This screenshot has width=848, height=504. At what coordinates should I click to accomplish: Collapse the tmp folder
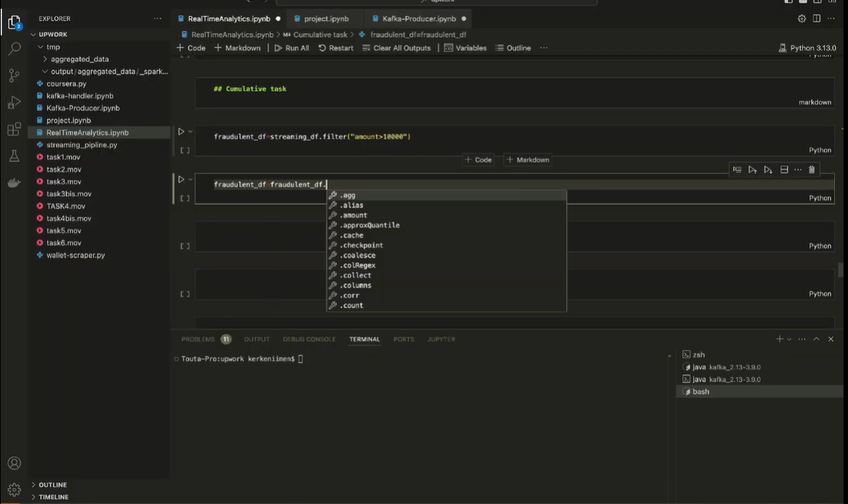(53, 46)
